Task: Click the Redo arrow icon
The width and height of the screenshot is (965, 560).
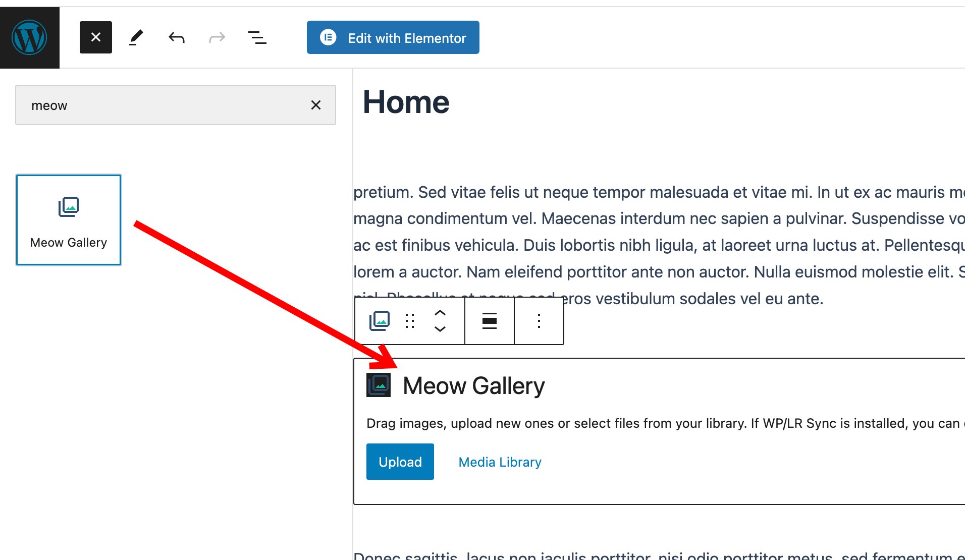Action: 216,37
